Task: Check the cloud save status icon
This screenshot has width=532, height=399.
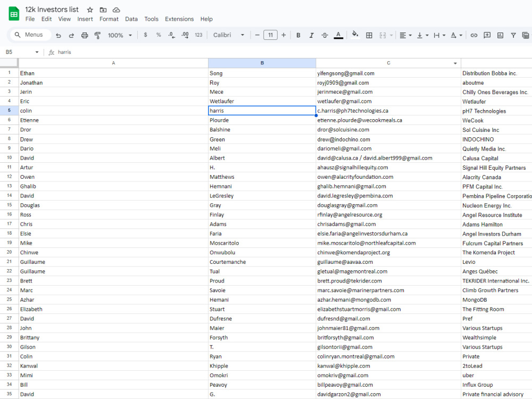Action: click(x=117, y=10)
